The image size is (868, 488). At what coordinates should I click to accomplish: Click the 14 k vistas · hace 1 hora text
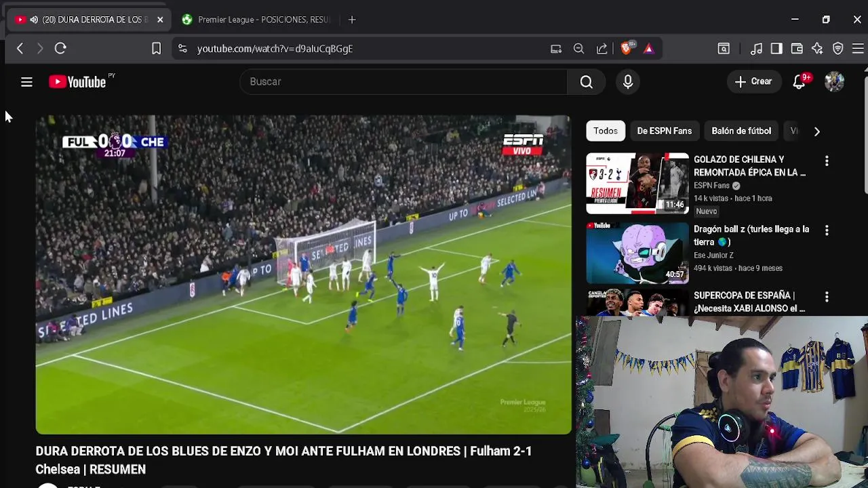tap(732, 199)
